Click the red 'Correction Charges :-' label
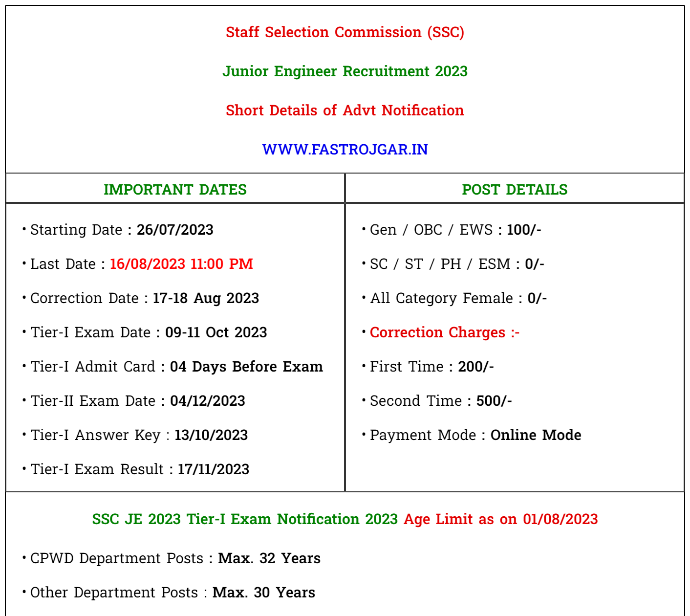 pyautogui.click(x=445, y=332)
